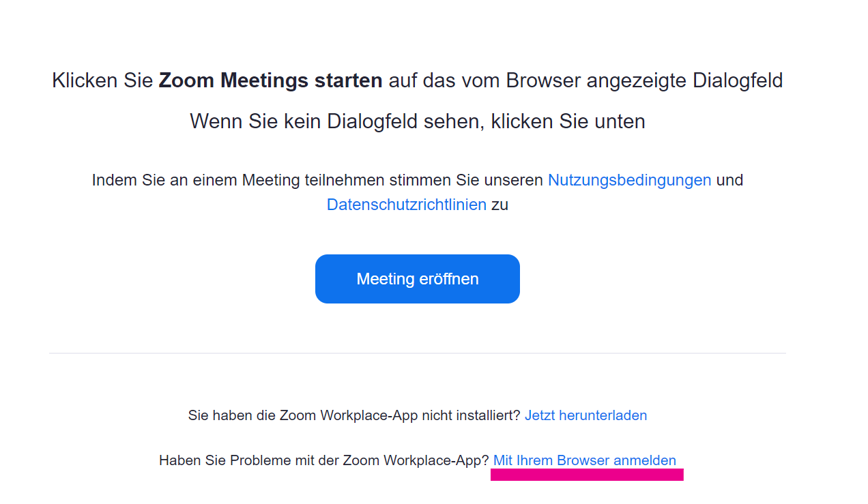This screenshot has width=868, height=504.
Task: Click the phrase klicken Sie unten
Action: click(x=568, y=122)
